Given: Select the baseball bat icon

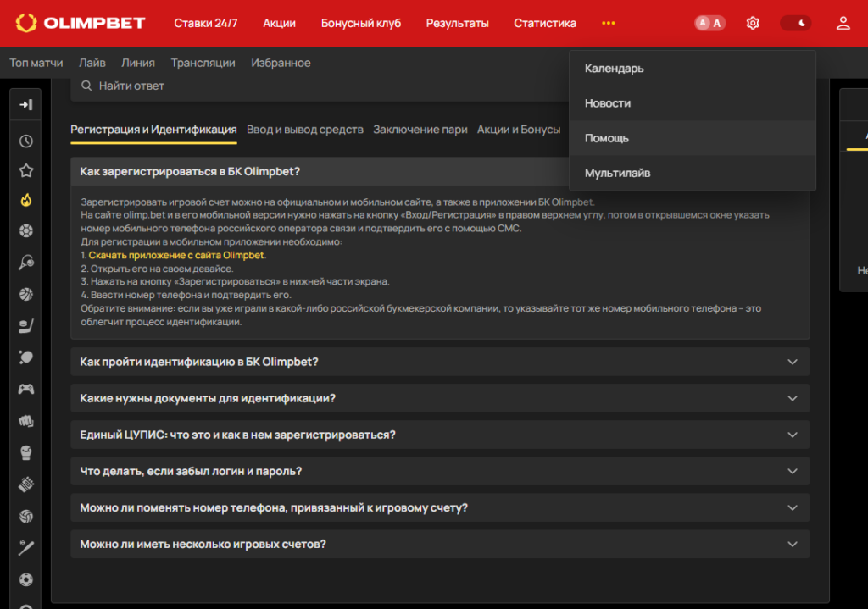Looking at the screenshot, I should [26, 548].
